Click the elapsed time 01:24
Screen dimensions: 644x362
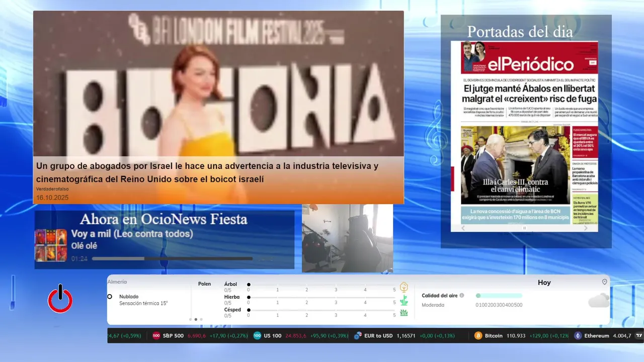click(79, 259)
